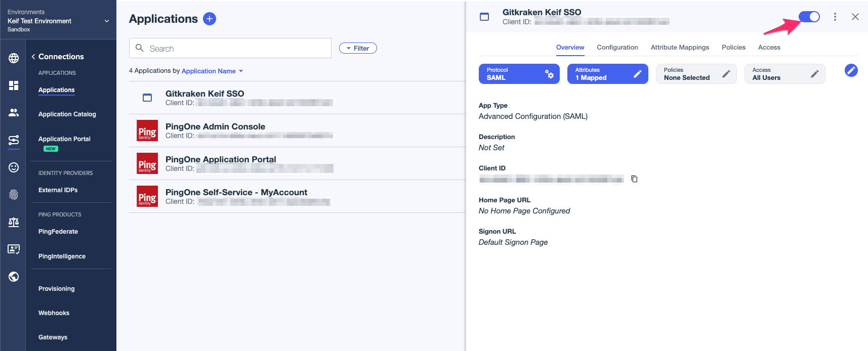868x351 pixels.
Task: Click the Ping logo for PingOne Application Portal
Action: coord(147,163)
